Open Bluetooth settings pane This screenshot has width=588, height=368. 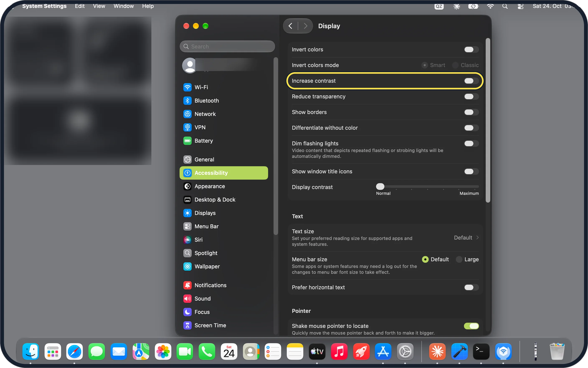click(x=224, y=100)
